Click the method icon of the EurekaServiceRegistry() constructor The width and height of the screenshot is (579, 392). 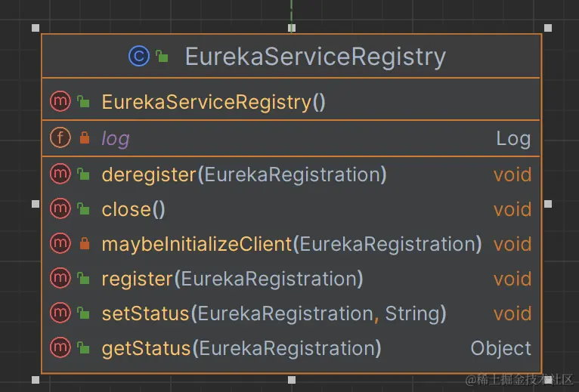tap(60, 101)
